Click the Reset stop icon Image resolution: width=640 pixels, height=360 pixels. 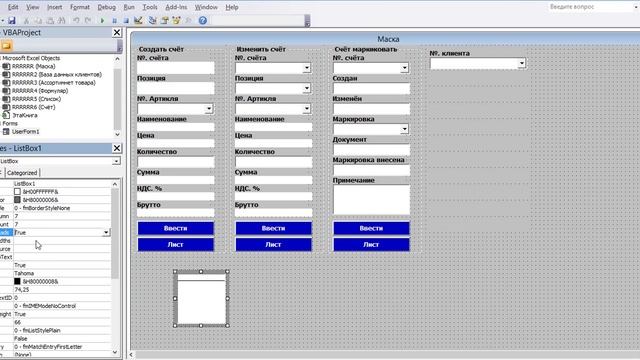(x=126, y=20)
